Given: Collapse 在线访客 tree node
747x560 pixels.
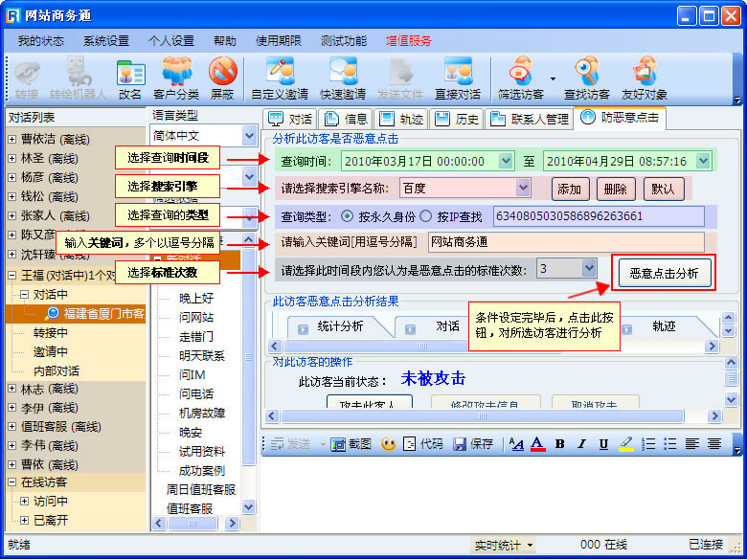Looking at the screenshot, I should 12,482.
